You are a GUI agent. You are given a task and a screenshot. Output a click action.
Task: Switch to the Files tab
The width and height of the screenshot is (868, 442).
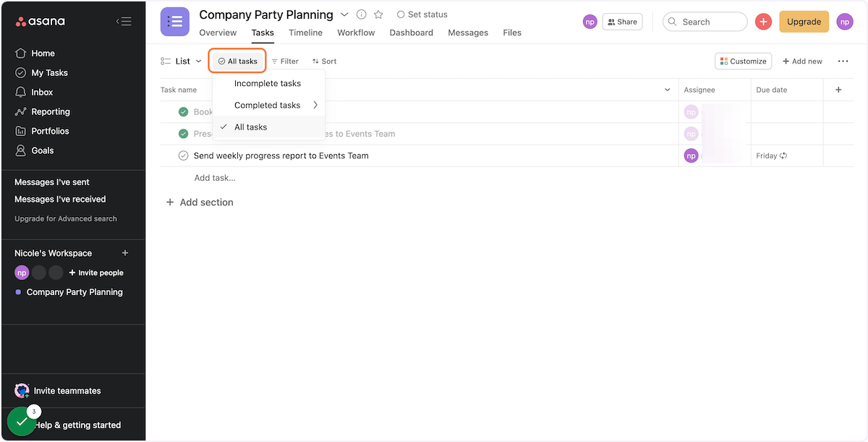(512, 33)
